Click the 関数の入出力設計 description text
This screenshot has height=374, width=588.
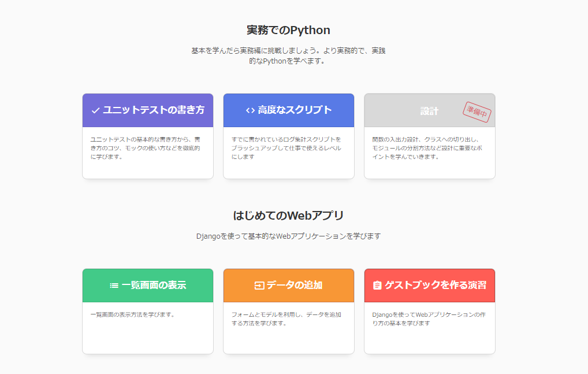point(427,148)
